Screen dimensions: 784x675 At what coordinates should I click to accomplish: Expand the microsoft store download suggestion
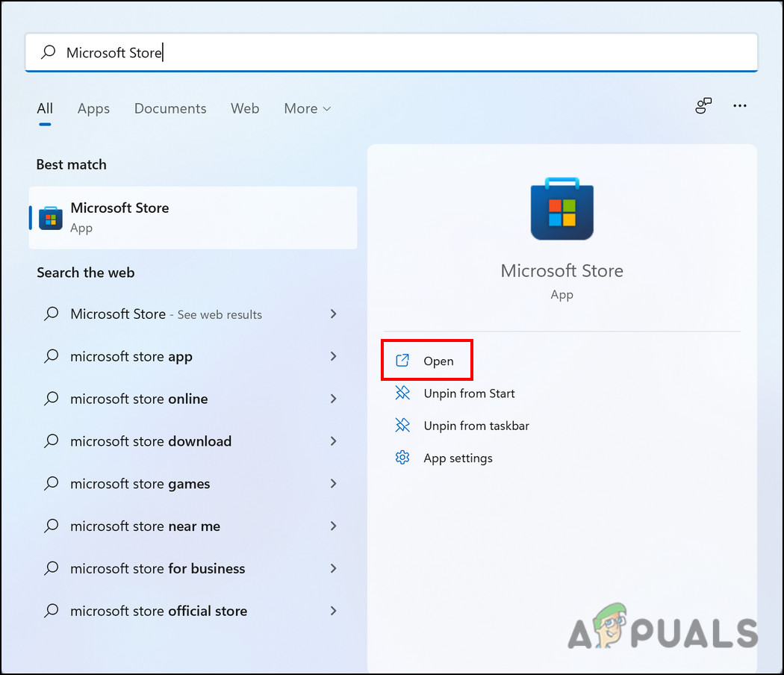[333, 441]
